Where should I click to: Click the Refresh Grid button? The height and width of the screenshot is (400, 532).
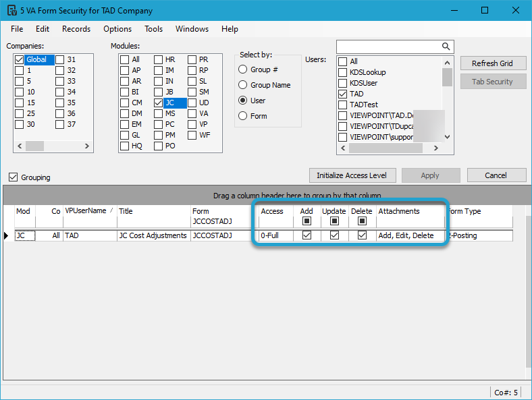tap(493, 63)
